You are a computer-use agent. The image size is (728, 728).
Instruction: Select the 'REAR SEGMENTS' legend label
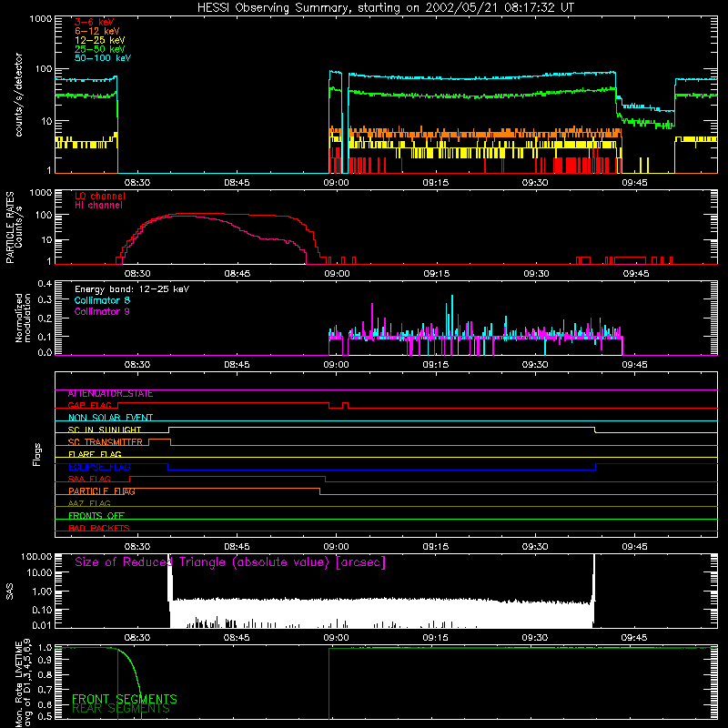coord(121,709)
